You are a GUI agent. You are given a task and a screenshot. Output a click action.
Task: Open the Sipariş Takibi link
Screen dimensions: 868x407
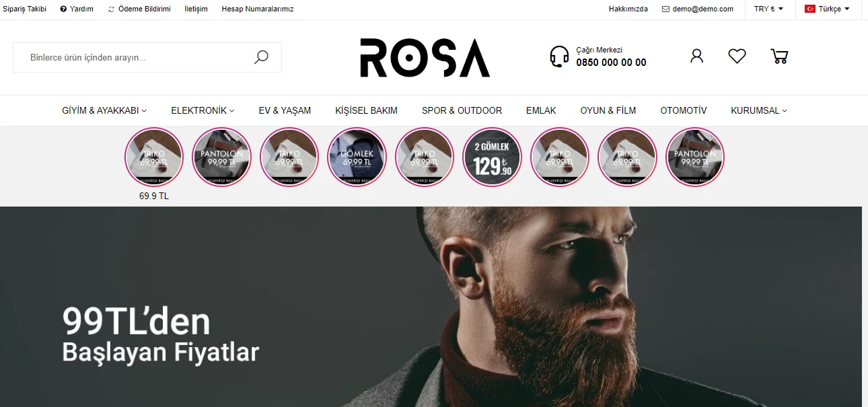pos(24,9)
